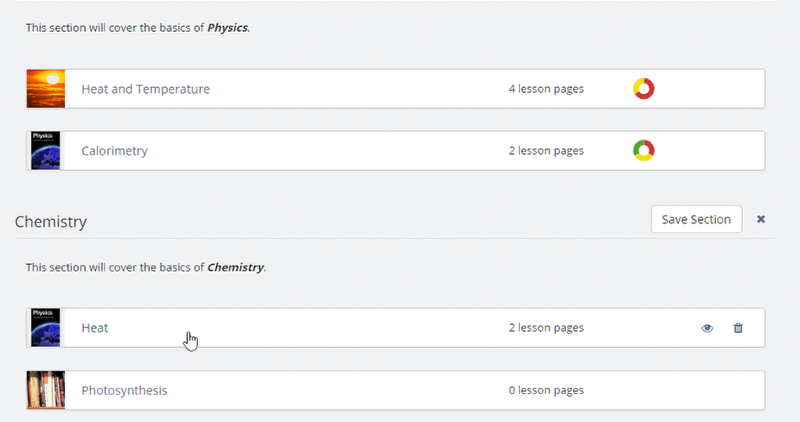Viewport: 800px width, 422px height.
Task: Open the Heat and Temperature lesson
Action: pos(145,89)
